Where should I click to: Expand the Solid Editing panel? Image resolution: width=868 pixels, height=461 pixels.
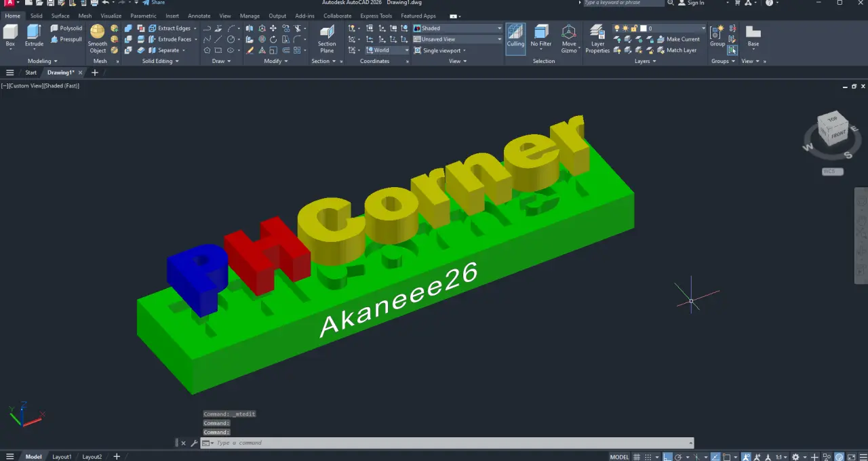coord(160,61)
